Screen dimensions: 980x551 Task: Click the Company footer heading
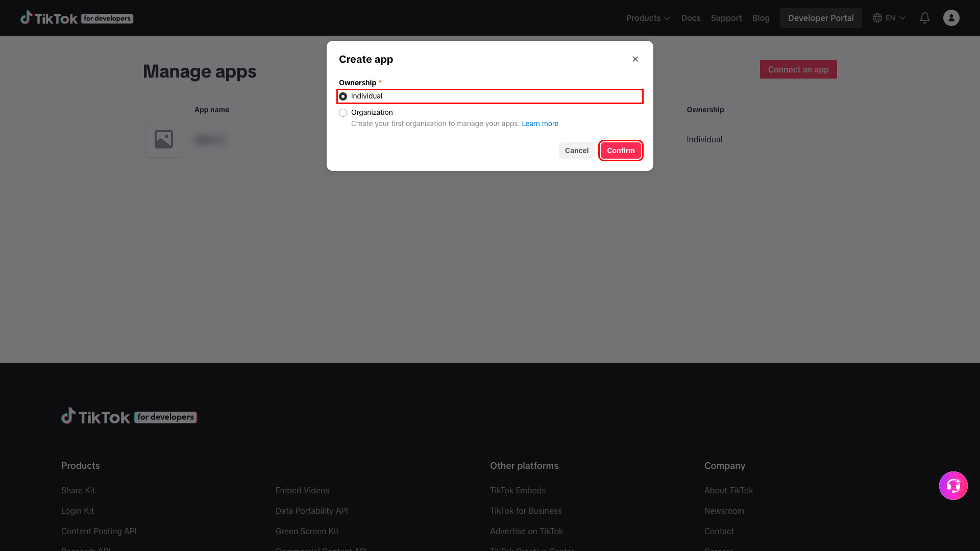pyautogui.click(x=725, y=466)
